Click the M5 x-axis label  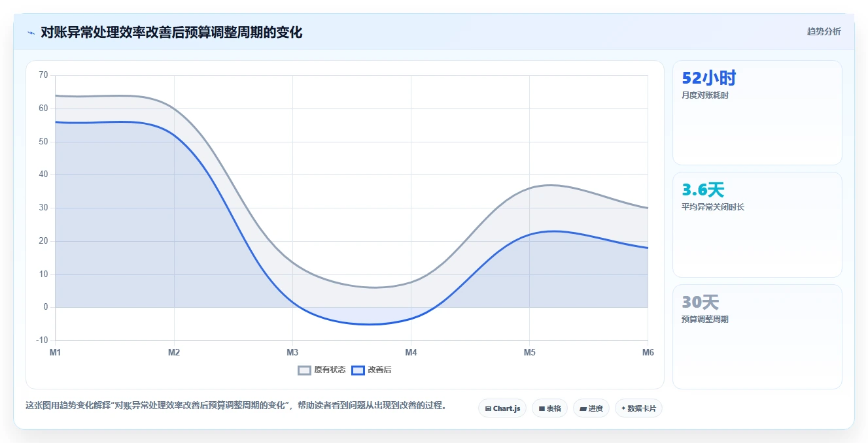click(x=529, y=353)
